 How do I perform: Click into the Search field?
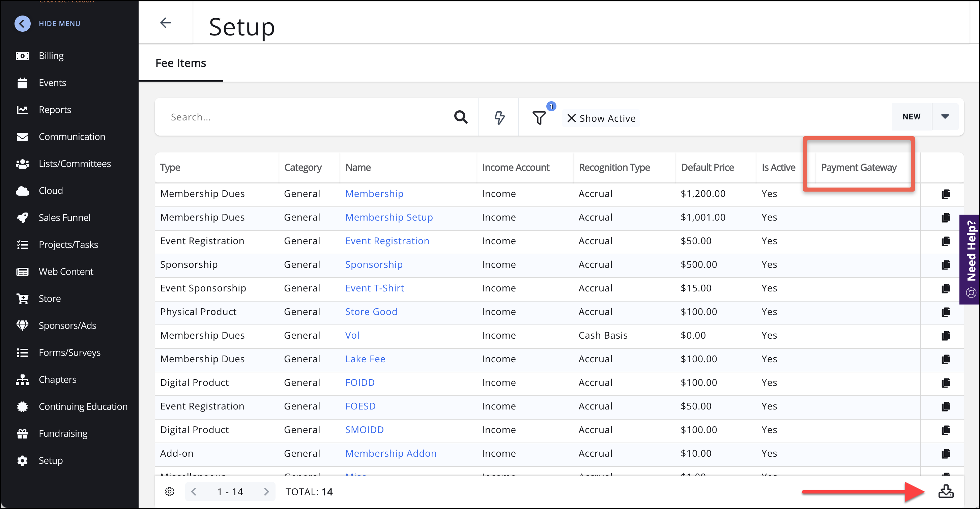[304, 117]
